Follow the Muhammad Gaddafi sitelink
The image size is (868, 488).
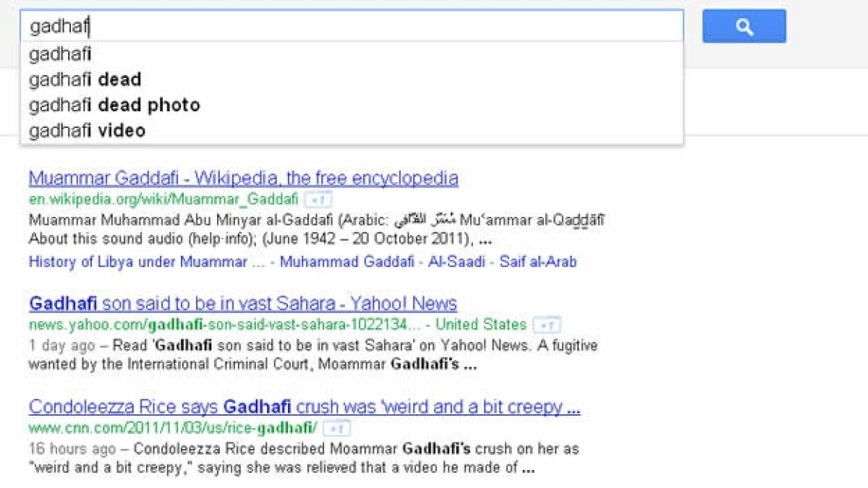(x=347, y=262)
